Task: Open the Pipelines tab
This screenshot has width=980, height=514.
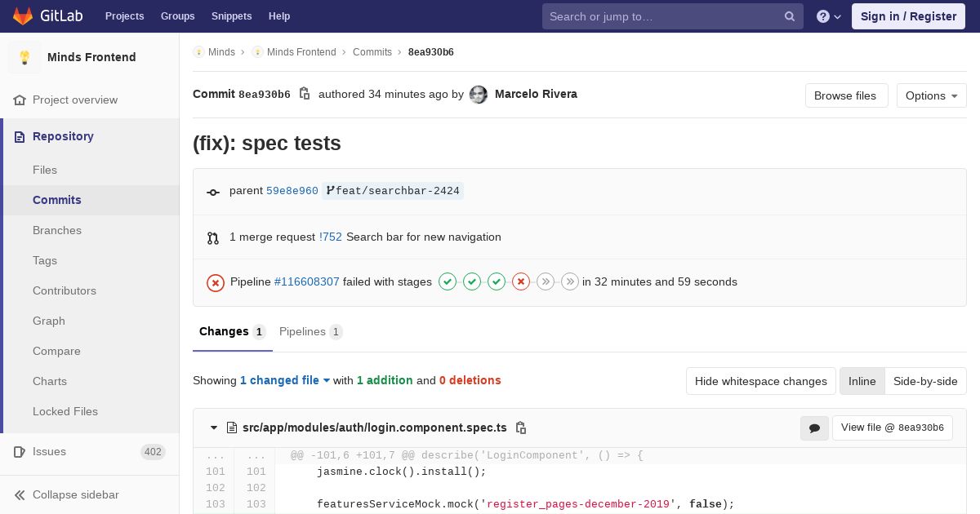Action: (310, 331)
